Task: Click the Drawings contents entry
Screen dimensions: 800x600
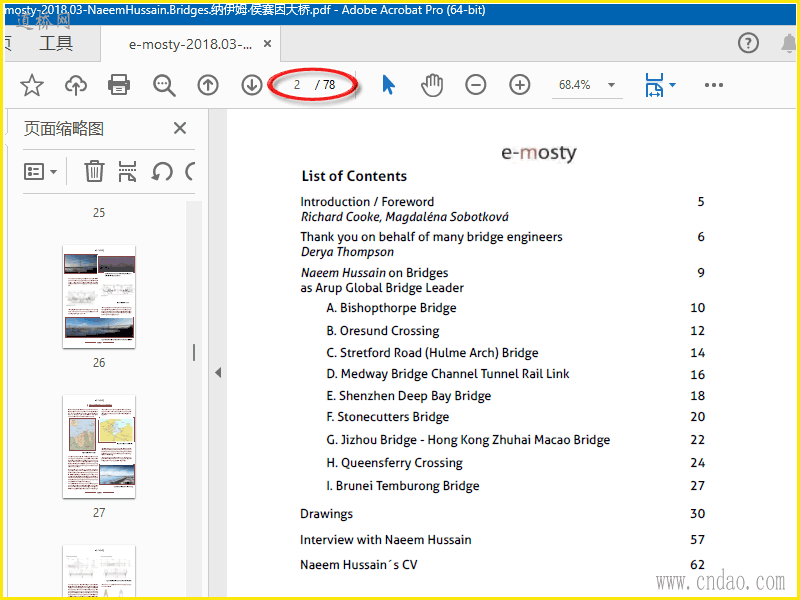Action: (x=327, y=514)
